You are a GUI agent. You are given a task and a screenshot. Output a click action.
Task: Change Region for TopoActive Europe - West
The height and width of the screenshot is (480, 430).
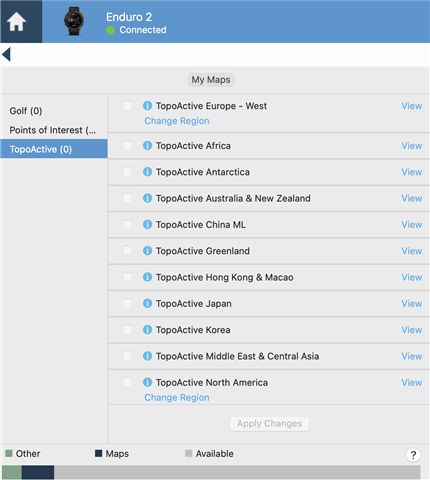(177, 121)
